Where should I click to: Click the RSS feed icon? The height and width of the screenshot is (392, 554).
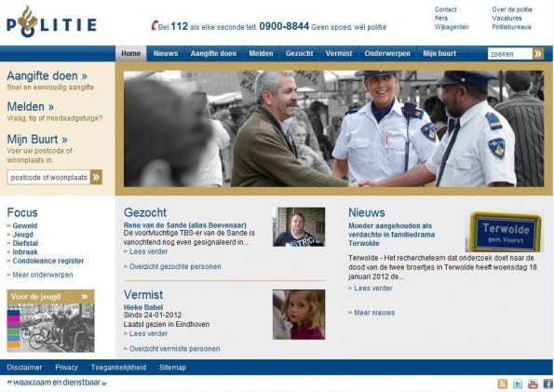pyautogui.click(x=503, y=384)
